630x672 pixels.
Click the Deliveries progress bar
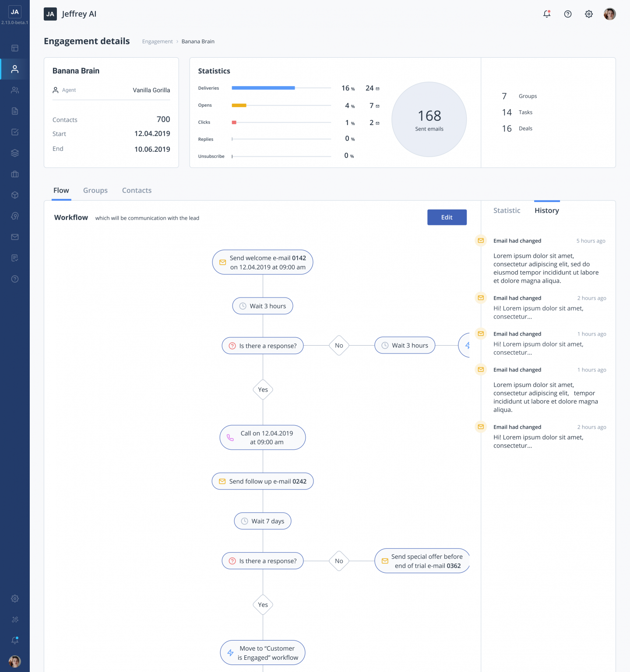281,88
